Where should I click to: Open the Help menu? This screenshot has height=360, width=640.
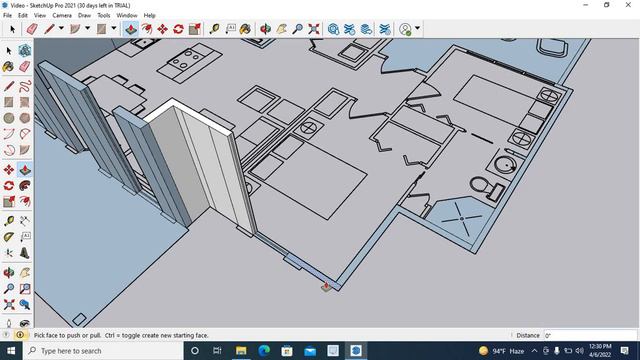[x=149, y=16]
